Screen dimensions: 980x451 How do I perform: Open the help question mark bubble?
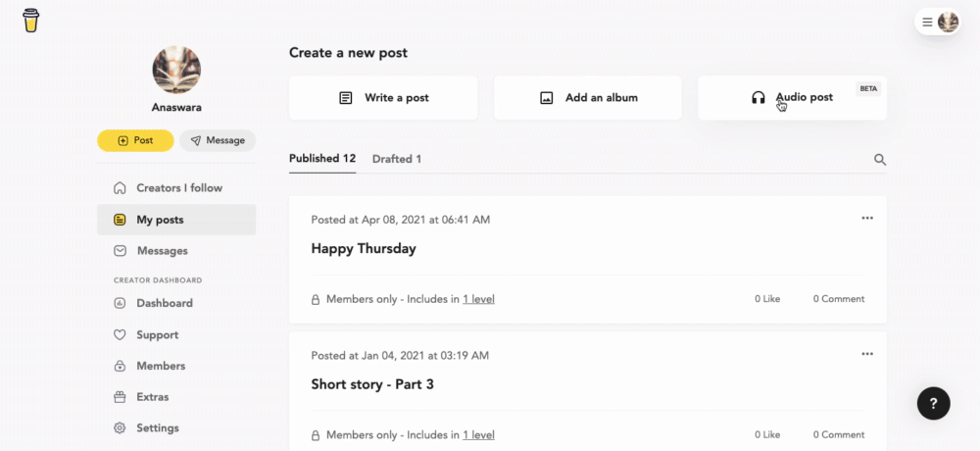tap(933, 404)
